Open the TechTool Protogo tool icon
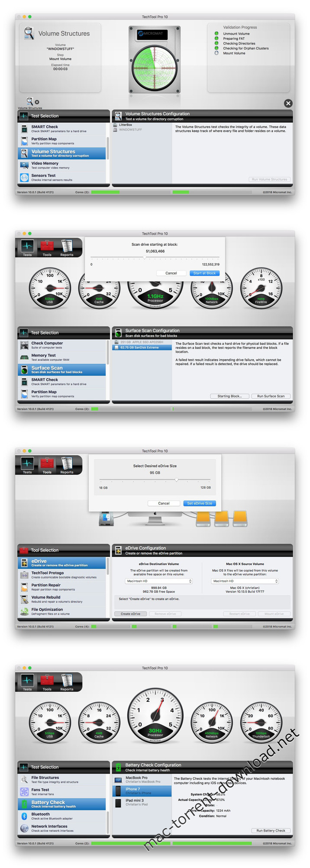Viewport: 310px width, 868px height. click(24, 575)
